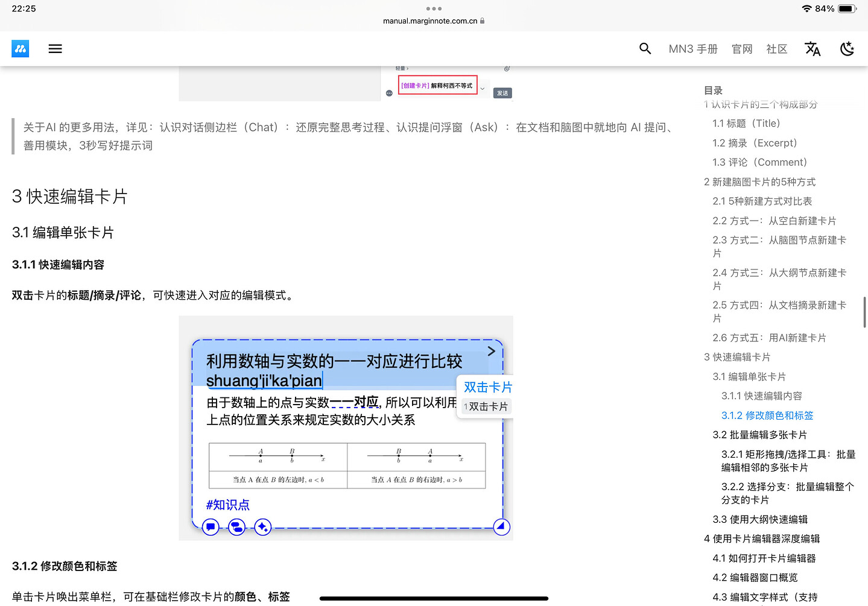The height and width of the screenshot is (606, 868).
Task: Tap the browser three-dot multitasking control
Action: coord(434,8)
